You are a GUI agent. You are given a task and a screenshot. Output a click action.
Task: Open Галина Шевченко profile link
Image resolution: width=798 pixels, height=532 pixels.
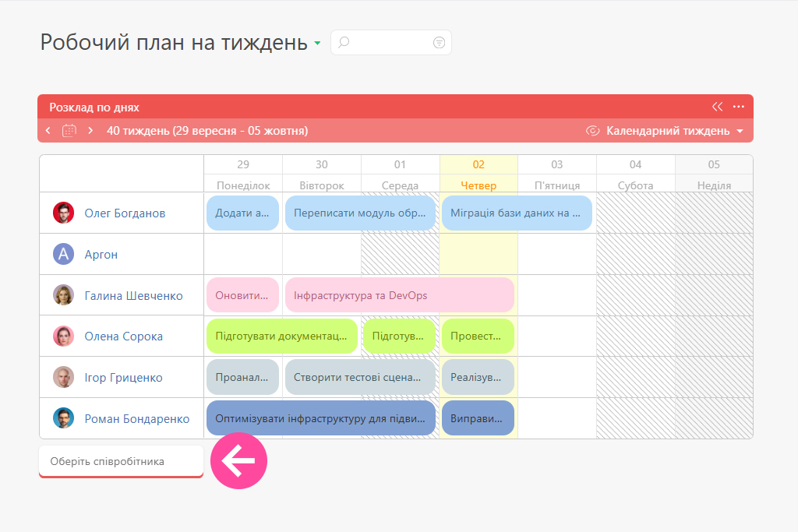(133, 295)
